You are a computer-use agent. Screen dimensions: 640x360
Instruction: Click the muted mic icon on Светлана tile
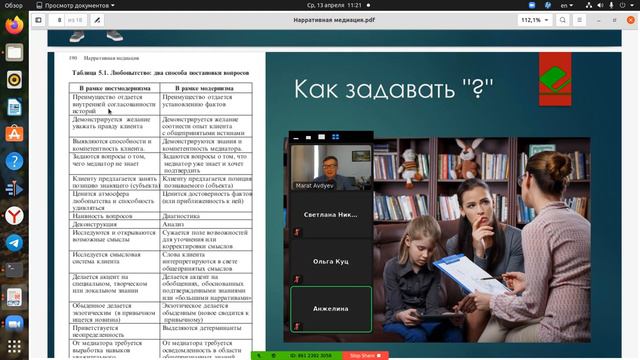point(297,232)
